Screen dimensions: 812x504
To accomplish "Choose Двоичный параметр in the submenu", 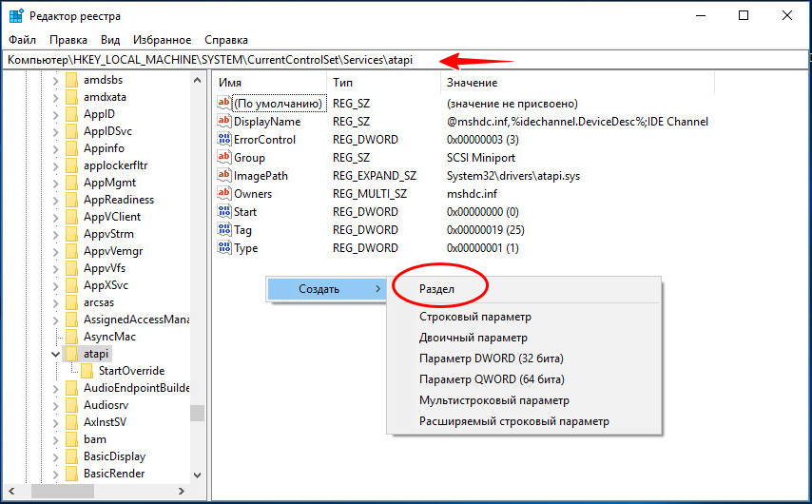I will [x=524, y=338].
